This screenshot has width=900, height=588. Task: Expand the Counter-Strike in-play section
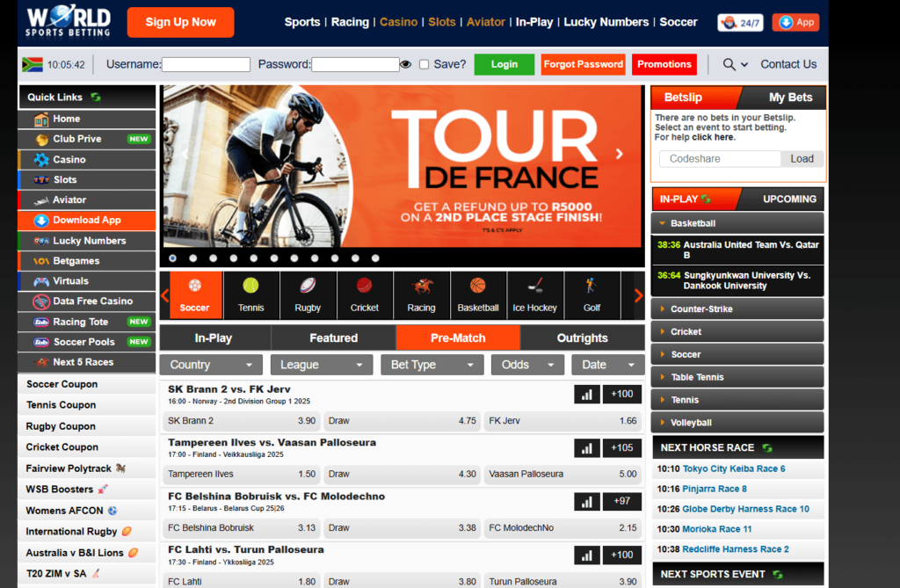[x=737, y=309]
